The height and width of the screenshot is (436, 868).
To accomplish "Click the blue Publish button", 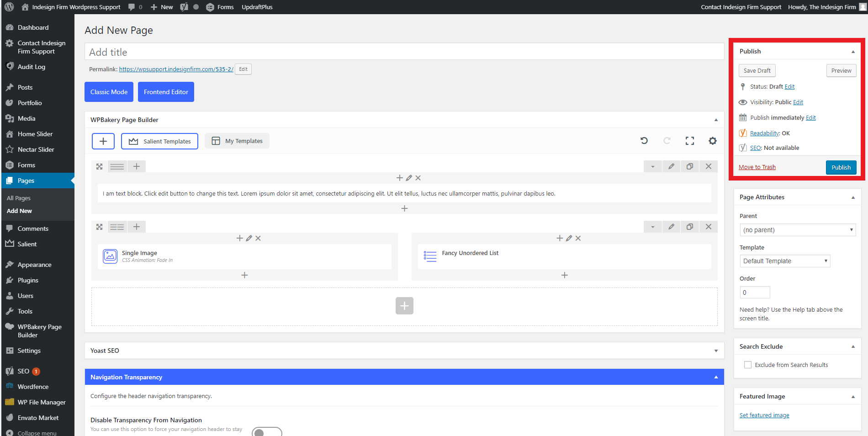I will [x=841, y=167].
